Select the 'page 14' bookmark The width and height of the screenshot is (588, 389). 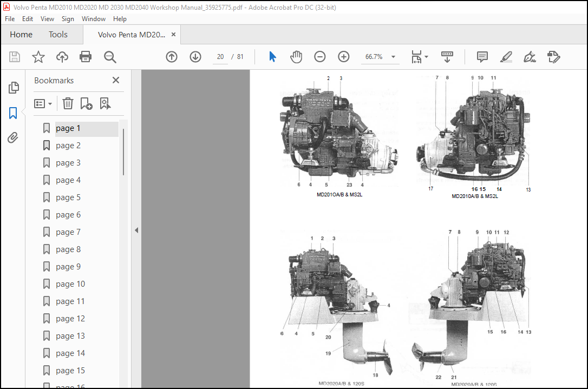pyautogui.click(x=70, y=353)
